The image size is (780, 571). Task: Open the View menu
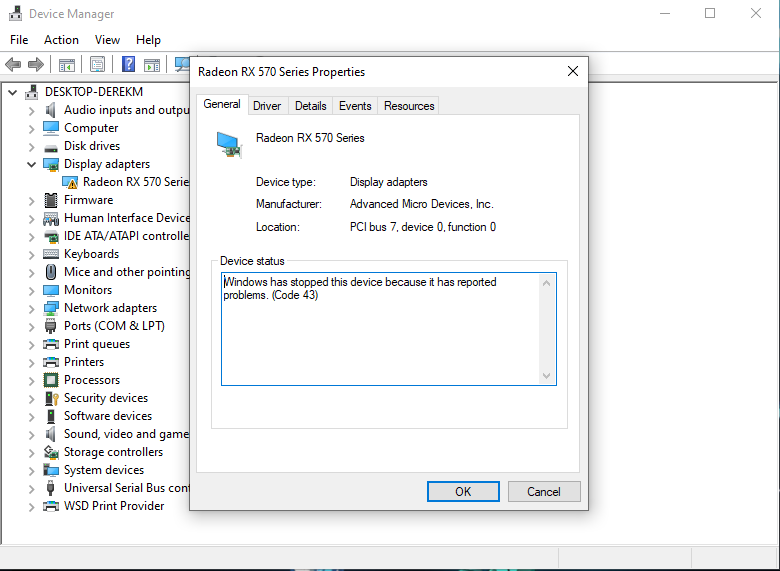(107, 40)
